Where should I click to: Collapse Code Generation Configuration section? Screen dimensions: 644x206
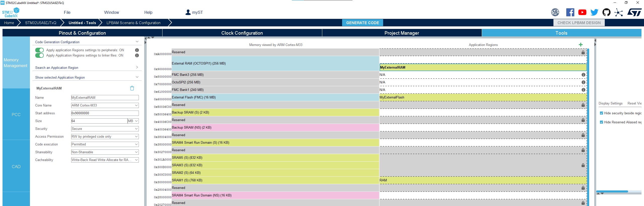click(137, 42)
